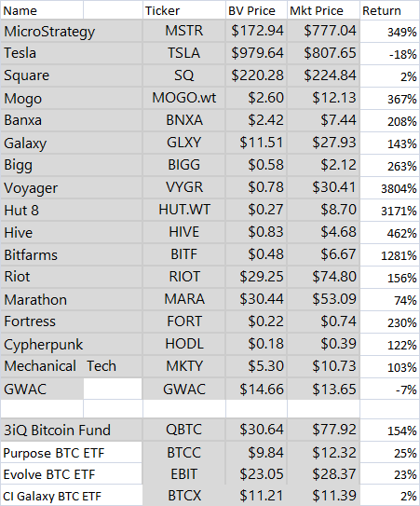Select the EBIT ticker cell

coord(184,474)
